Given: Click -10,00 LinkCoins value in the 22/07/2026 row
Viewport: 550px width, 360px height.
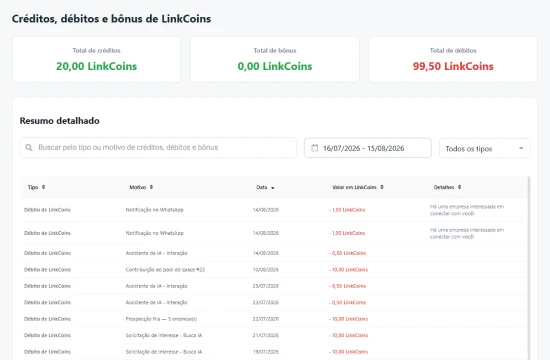Looking at the screenshot, I should (x=348, y=319).
